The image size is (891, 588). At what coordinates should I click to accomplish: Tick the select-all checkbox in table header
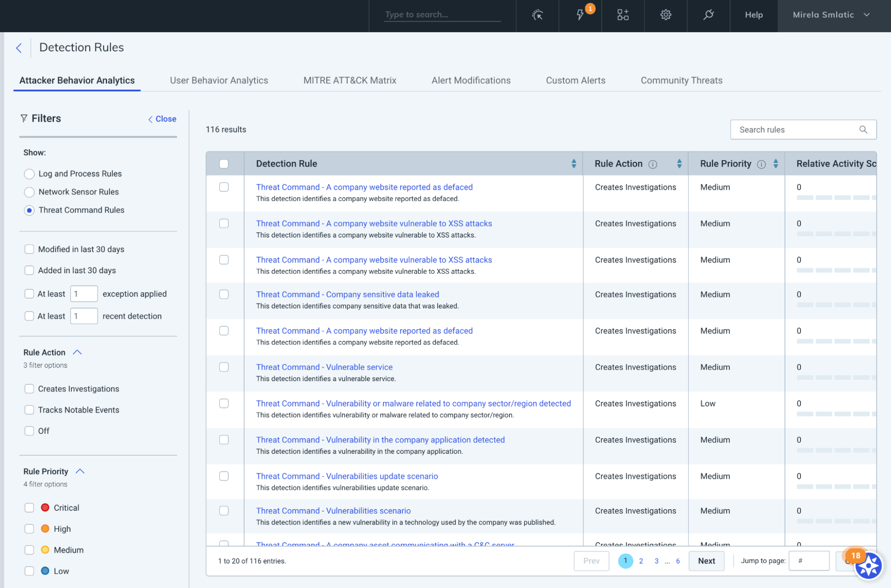click(x=224, y=164)
